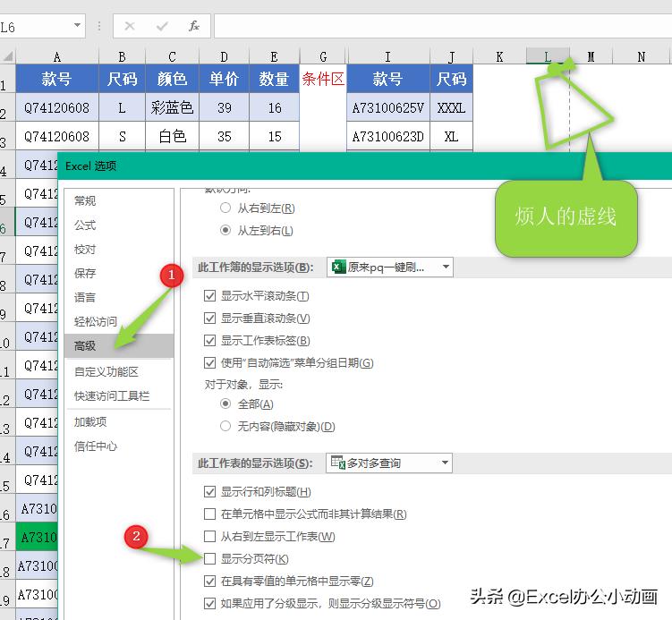Open 快速访问工具栏 settings
The height and width of the screenshot is (620, 672).
[111, 395]
